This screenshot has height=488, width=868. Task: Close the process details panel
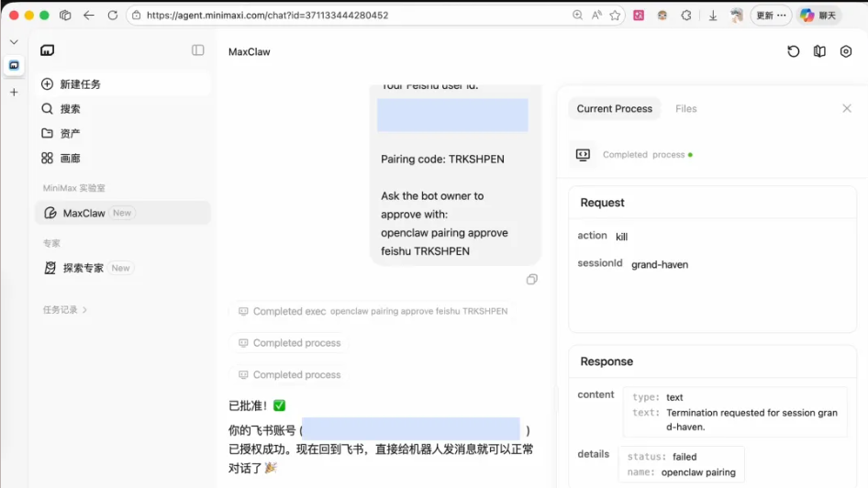click(846, 108)
